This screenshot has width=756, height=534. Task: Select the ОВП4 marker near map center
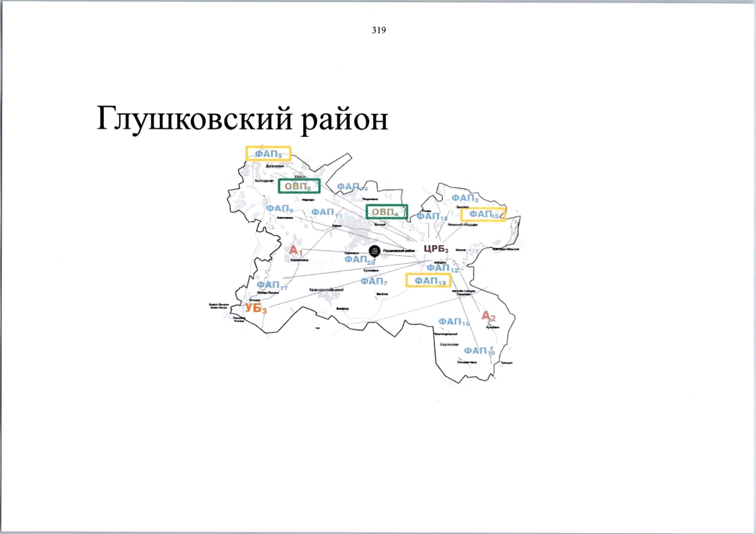pyautogui.click(x=387, y=212)
